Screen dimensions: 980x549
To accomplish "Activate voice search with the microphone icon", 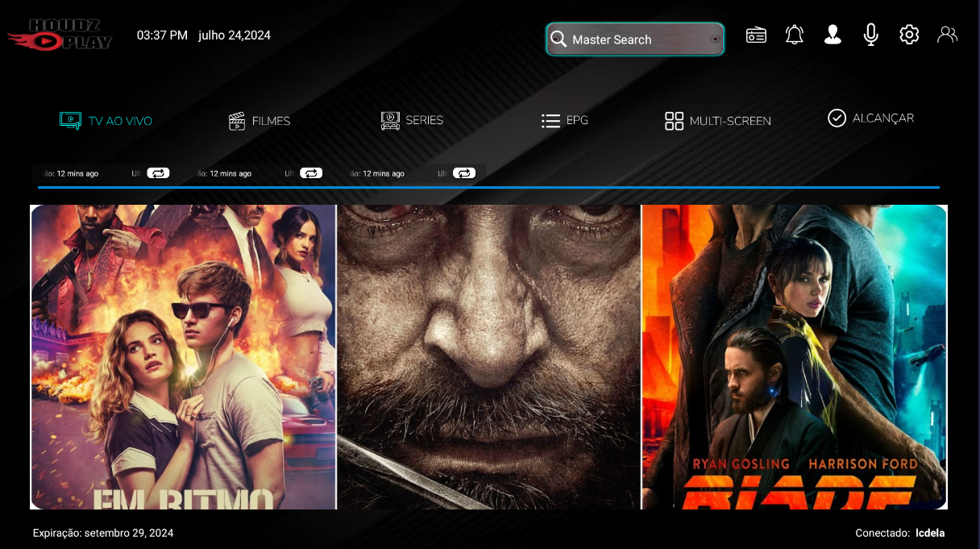I will 870,35.
